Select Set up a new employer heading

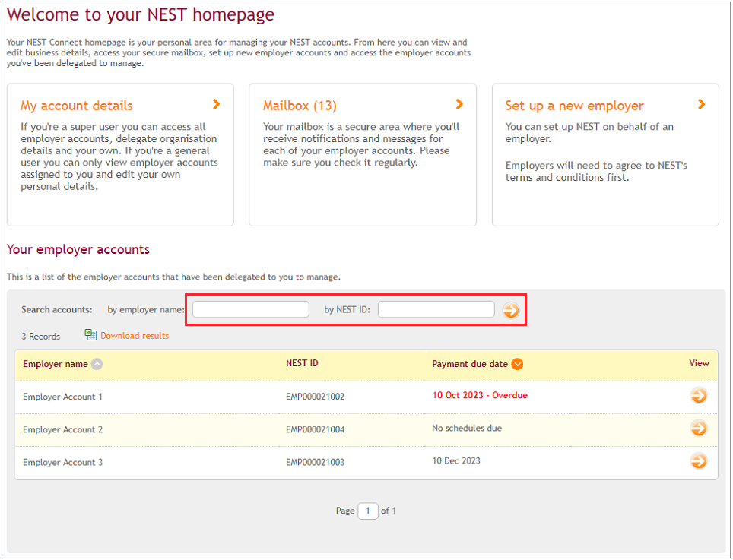[574, 106]
